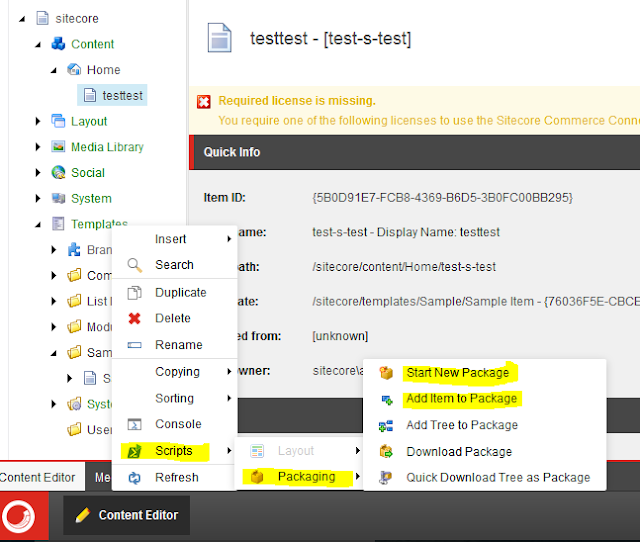Screen dimensions: 640x542
Task: Click the Layout node icon
Action: tap(58, 121)
